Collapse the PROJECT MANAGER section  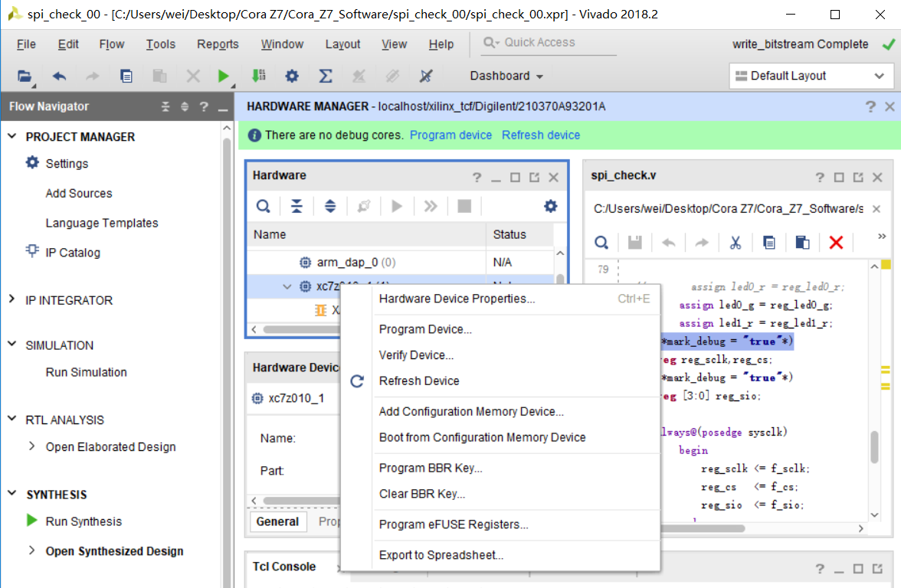(x=11, y=136)
